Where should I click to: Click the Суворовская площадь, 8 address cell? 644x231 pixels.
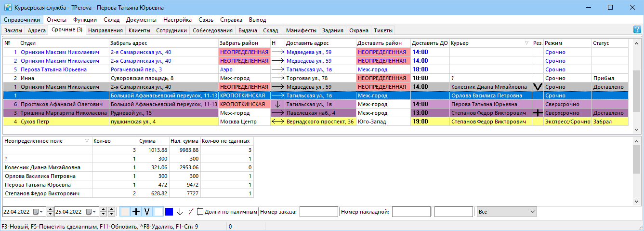(x=164, y=78)
